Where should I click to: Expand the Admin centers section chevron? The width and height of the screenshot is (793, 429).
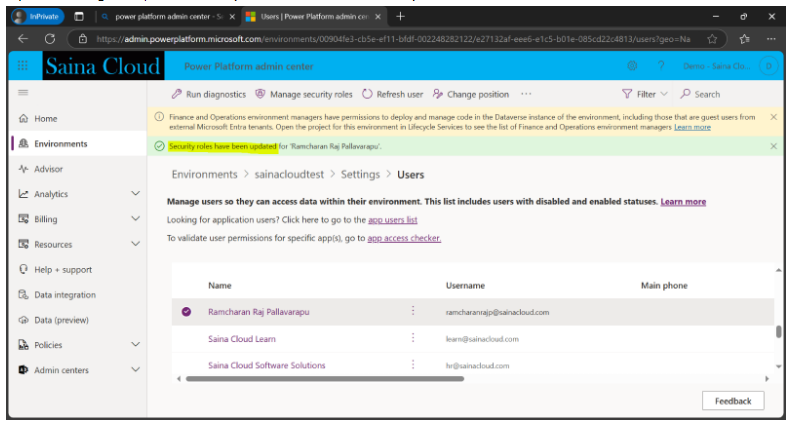coord(136,370)
